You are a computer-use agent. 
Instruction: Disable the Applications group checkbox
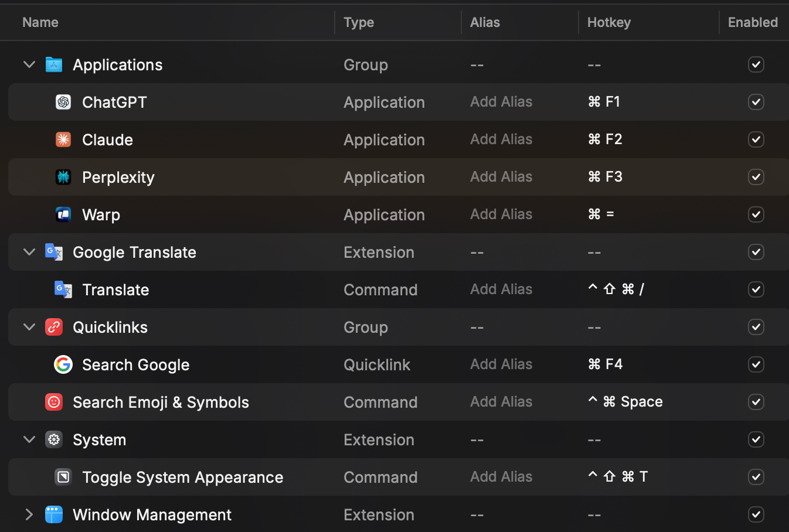tap(756, 64)
